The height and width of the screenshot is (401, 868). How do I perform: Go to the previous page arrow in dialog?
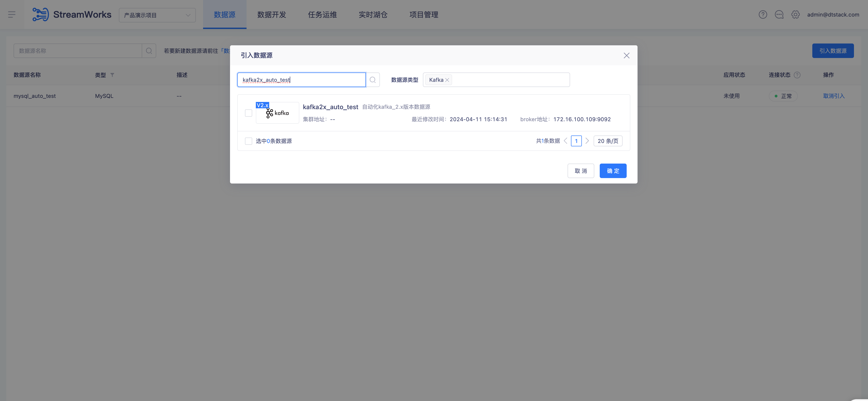[566, 141]
